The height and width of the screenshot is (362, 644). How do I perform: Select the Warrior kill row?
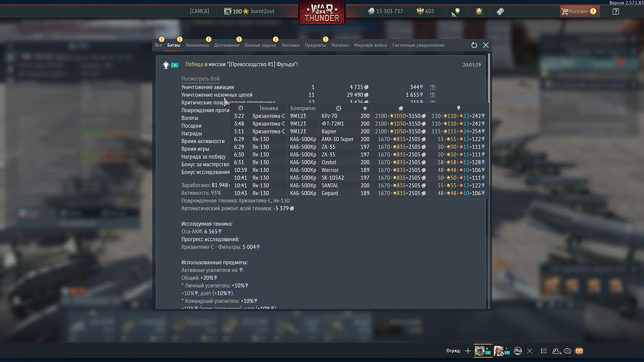(x=359, y=169)
